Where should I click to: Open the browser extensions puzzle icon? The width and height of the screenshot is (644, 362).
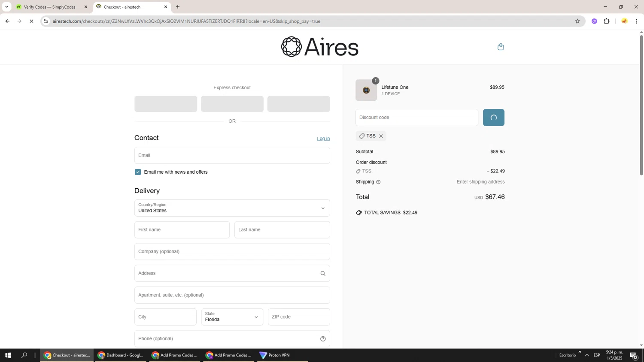[607, 21]
